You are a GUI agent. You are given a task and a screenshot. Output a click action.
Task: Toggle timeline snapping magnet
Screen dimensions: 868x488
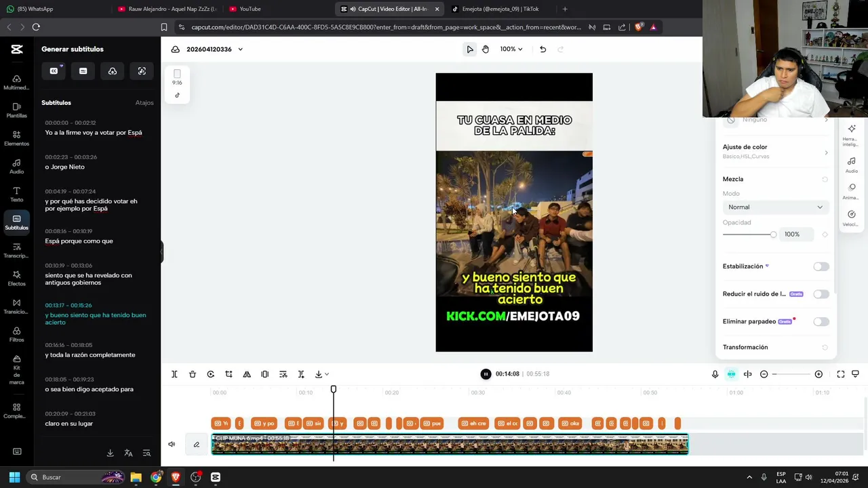731,374
